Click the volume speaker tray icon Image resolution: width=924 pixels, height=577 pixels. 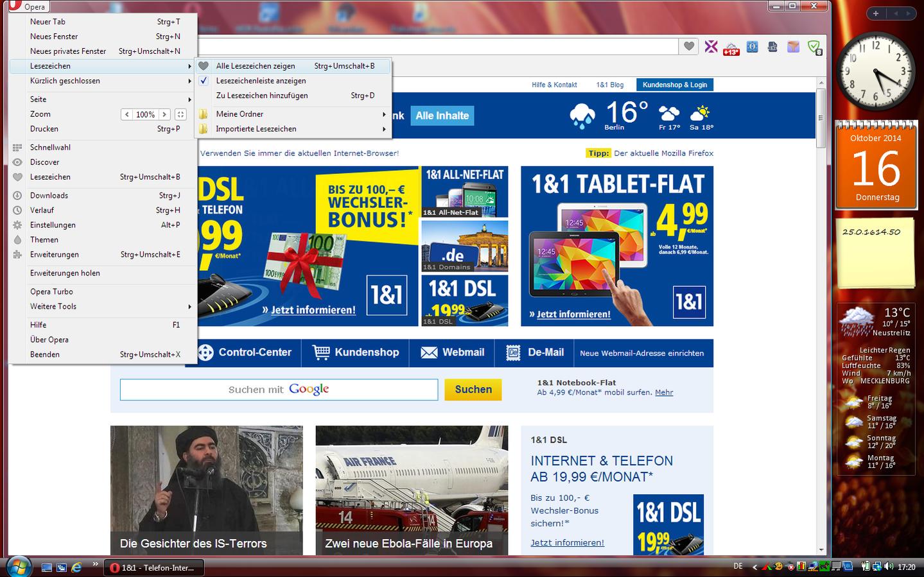889,566
